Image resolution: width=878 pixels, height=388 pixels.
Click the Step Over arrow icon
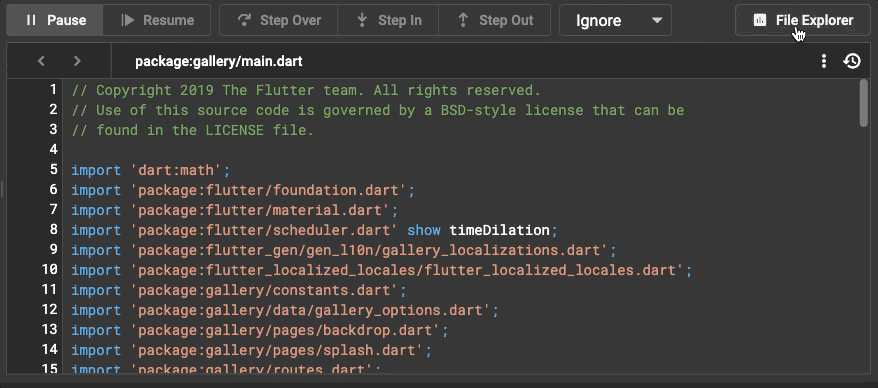tap(244, 20)
